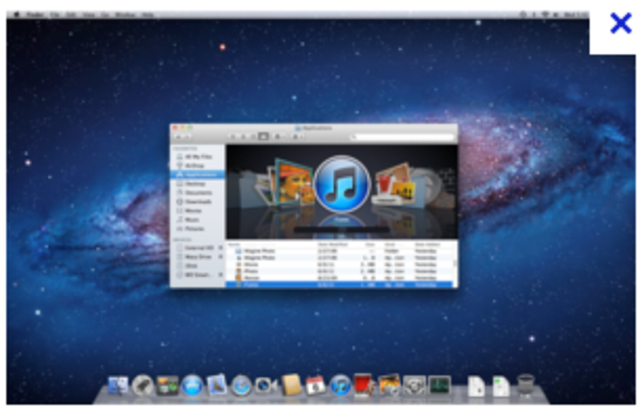Open the Trash in the Dock

coord(526,385)
